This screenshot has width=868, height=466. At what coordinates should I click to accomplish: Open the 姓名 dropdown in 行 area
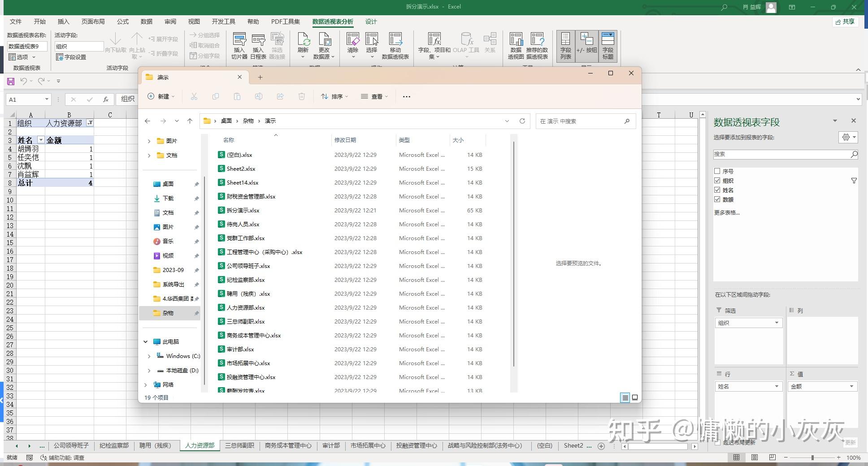(x=776, y=386)
